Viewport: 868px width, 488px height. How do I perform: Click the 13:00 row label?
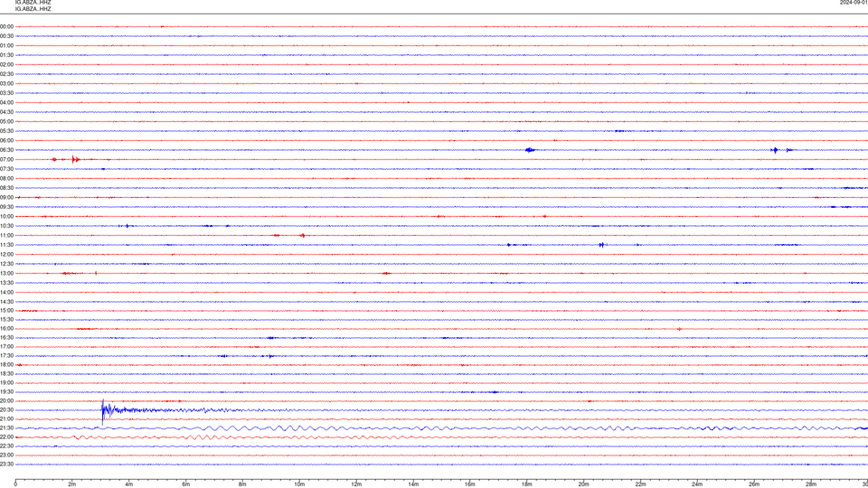6,273
